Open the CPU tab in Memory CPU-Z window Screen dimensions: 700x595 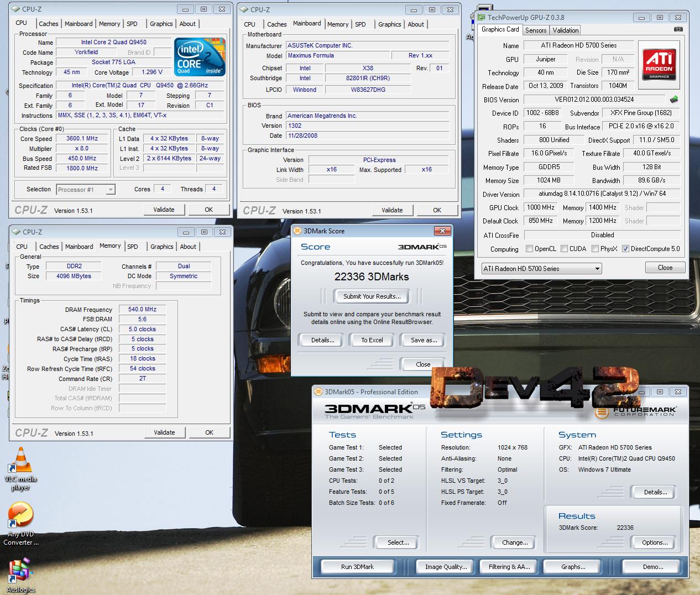pos(22,247)
